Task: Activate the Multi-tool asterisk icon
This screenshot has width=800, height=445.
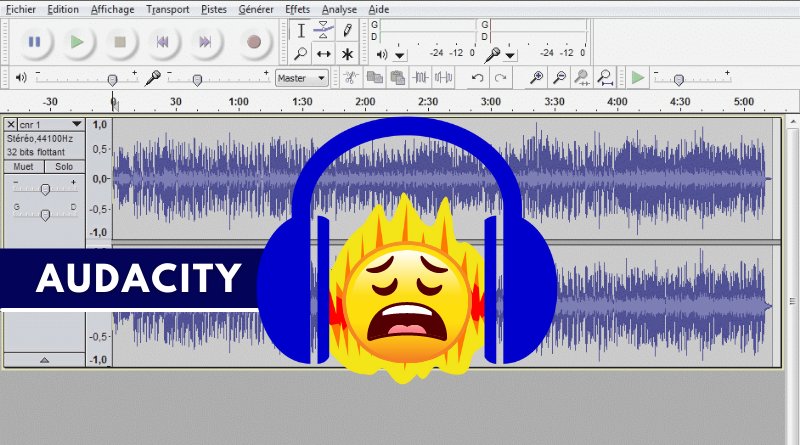Action: click(347, 53)
